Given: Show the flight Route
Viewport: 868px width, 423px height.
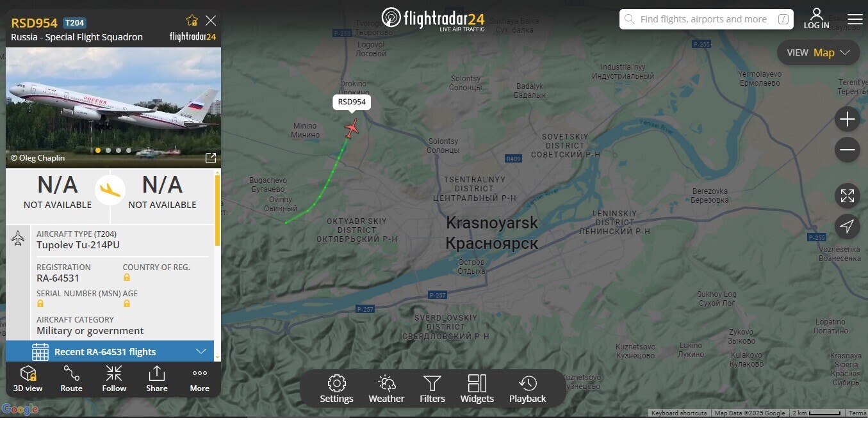Looking at the screenshot, I should pos(71,379).
